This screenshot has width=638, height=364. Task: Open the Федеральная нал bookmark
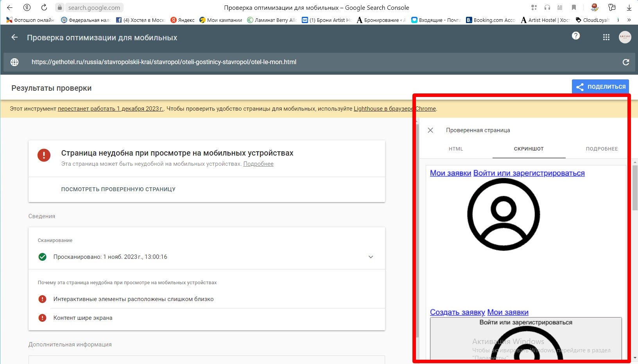tap(86, 20)
